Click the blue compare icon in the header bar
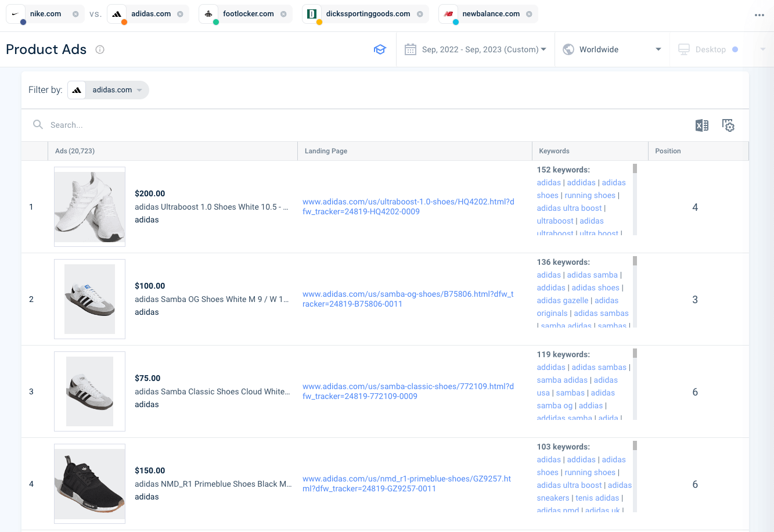The image size is (774, 532). click(x=380, y=49)
